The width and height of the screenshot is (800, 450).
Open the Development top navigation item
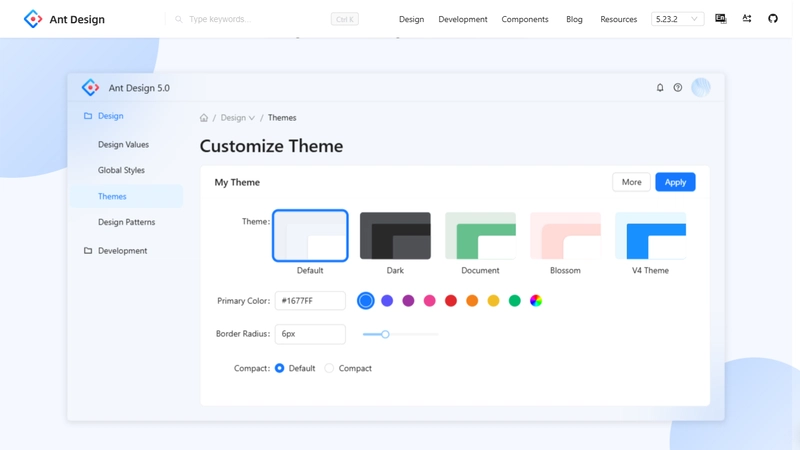pyautogui.click(x=463, y=19)
